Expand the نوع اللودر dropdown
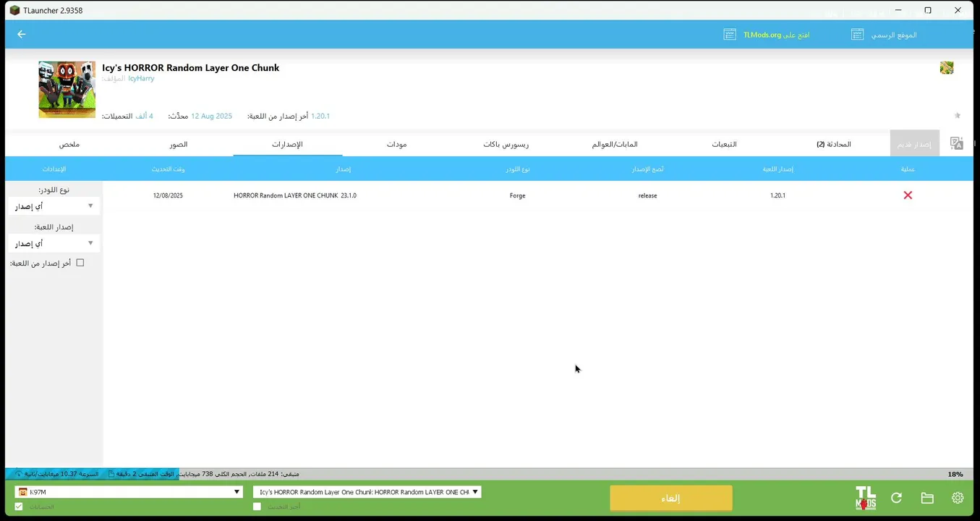The height and width of the screenshot is (521, 980). point(54,206)
